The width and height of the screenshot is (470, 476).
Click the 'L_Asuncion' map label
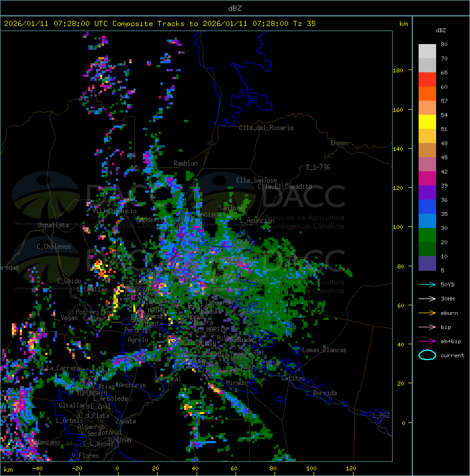257,220
